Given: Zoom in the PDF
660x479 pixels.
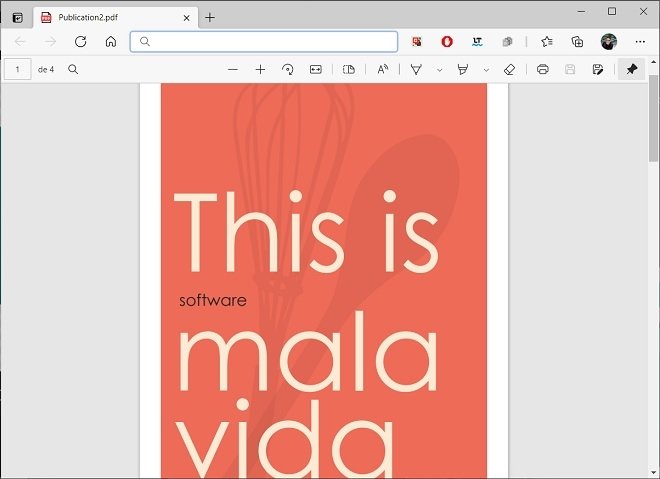Looking at the screenshot, I should click(261, 69).
